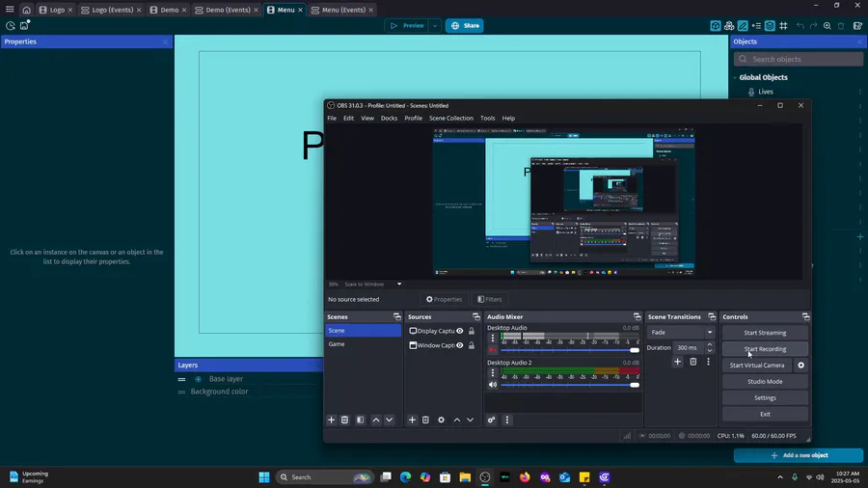Collapse the Global Objects group
Viewport: 868px width, 488px height.
(735, 77)
